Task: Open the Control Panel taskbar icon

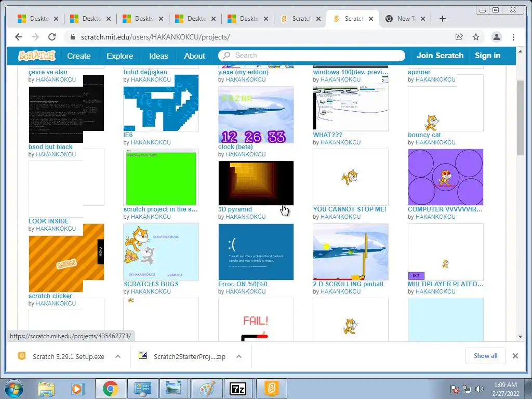Action: pos(142,389)
